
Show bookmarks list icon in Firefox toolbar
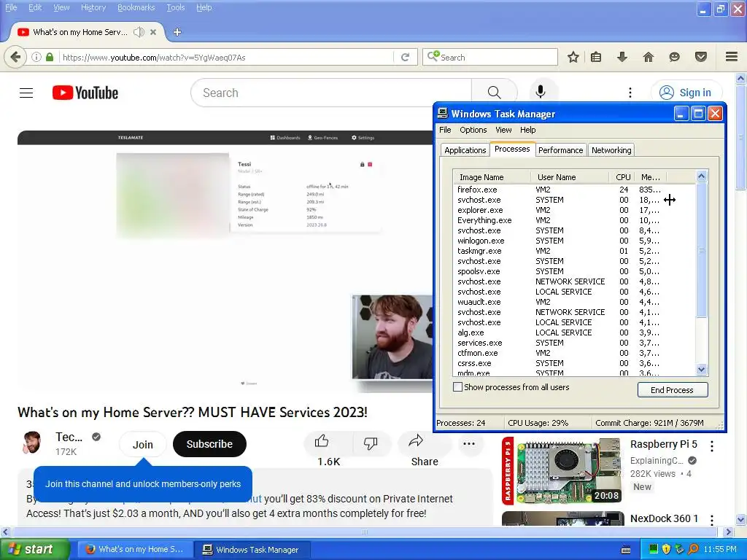click(596, 57)
